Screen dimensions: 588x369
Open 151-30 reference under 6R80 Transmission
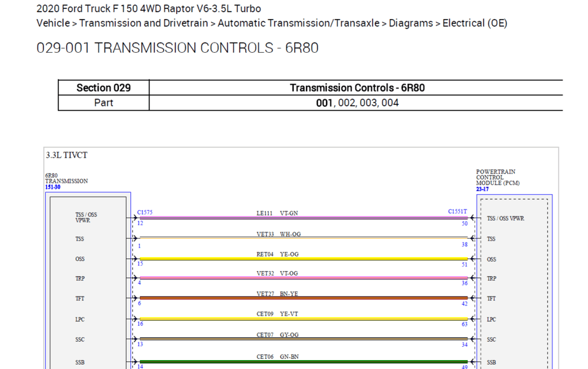coord(53,188)
